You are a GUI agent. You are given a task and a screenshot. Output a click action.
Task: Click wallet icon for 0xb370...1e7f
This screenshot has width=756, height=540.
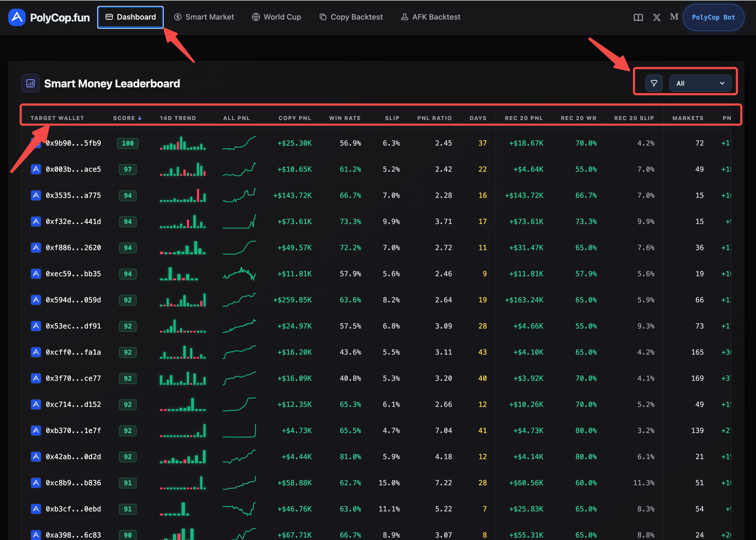pos(36,431)
